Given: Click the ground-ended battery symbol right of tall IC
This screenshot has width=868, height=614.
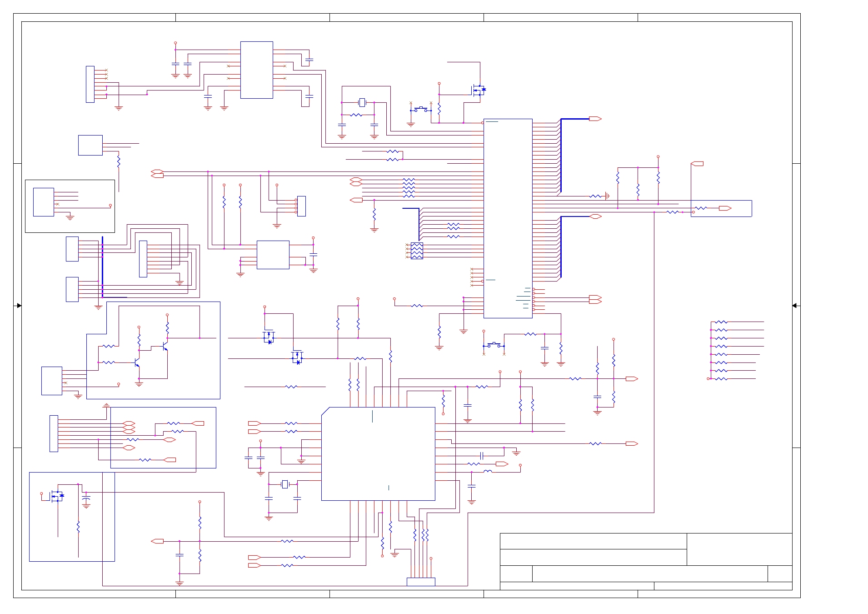Looking at the screenshot, I should (x=607, y=196).
